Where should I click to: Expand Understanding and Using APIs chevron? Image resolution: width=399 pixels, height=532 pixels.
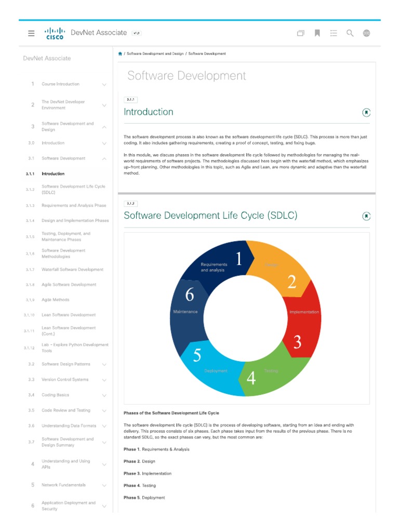104,464
